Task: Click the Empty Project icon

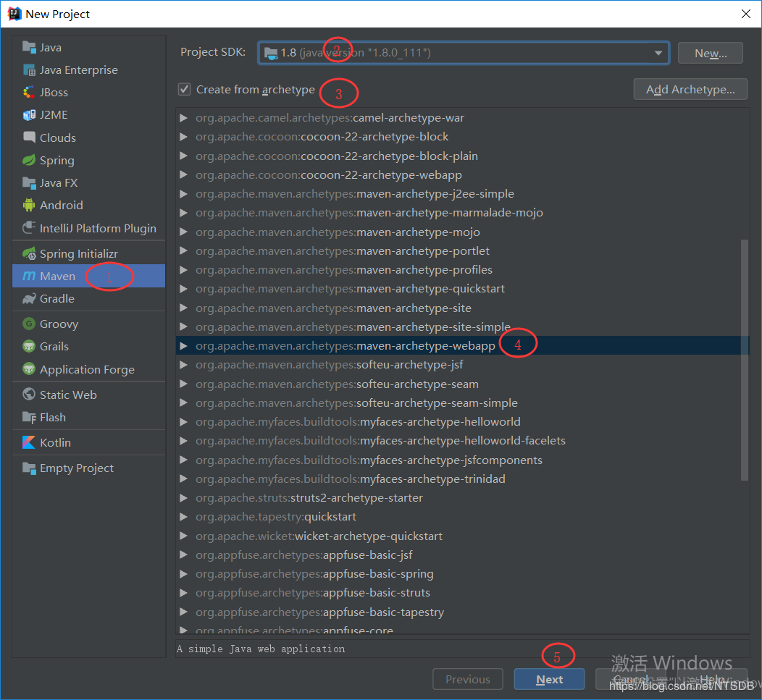Action: click(x=29, y=468)
